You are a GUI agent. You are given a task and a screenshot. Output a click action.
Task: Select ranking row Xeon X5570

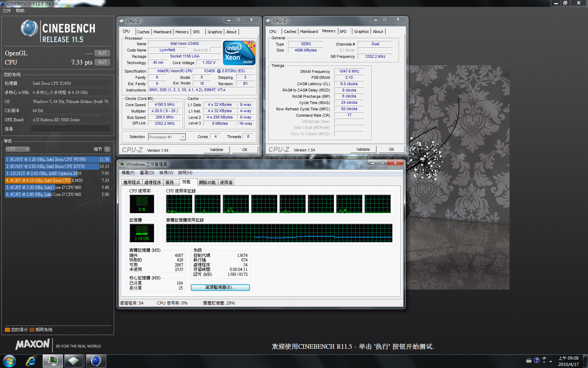click(x=57, y=166)
